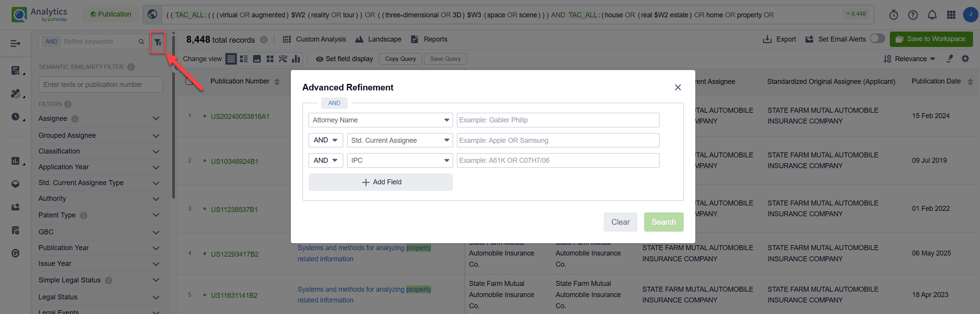
Task: Open the Landscape menu item
Action: [378, 39]
